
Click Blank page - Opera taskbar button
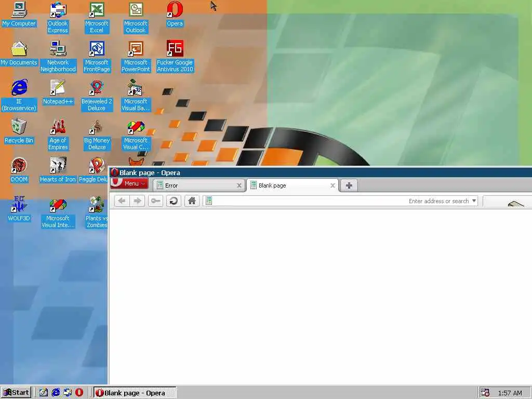coord(135,393)
